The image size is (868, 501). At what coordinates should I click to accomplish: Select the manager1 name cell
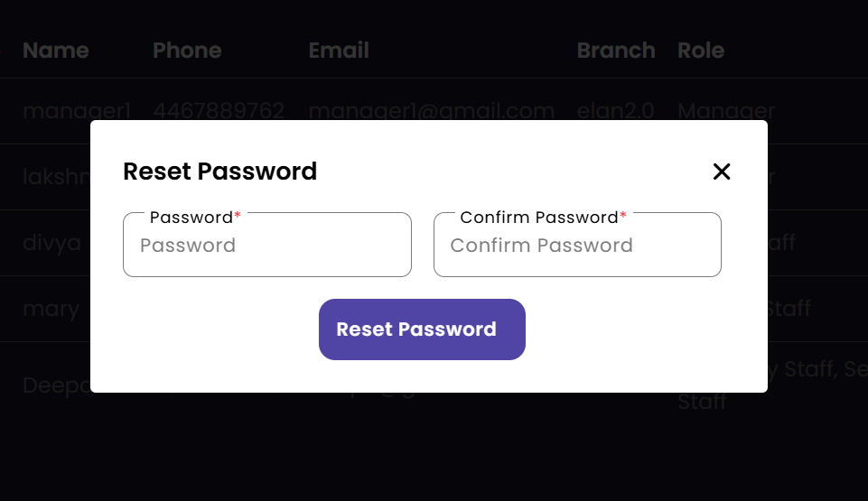[77, 111]
